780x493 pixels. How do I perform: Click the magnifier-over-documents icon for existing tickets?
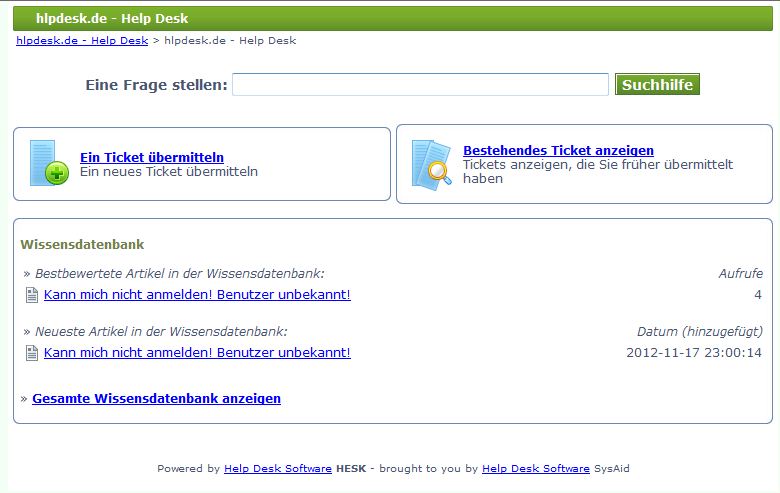432,165
